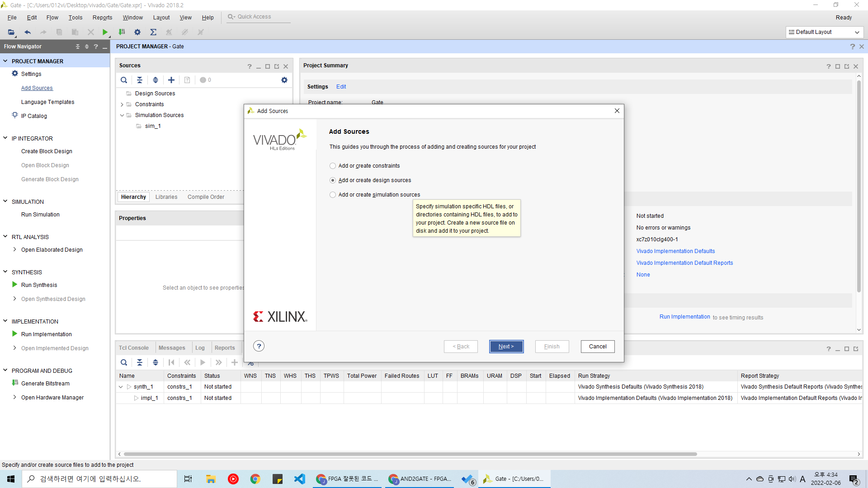Expand the Constraints folder in Sources

(122, 104)
